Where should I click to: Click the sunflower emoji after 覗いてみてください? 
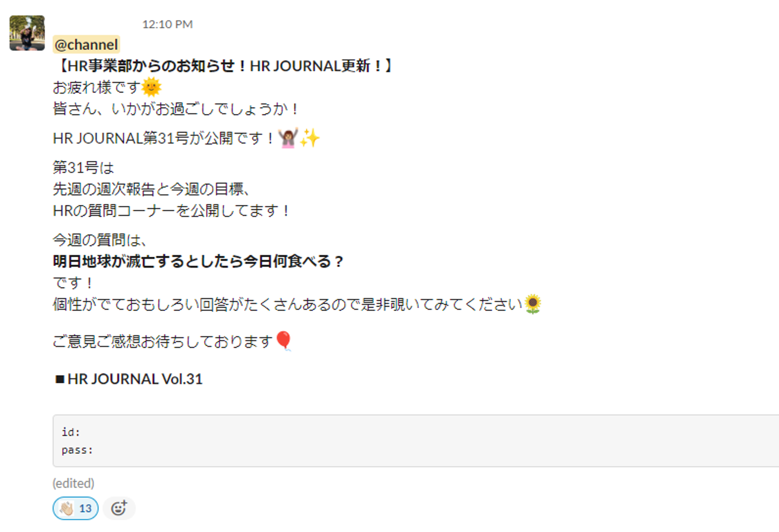[x=533, y=304]
